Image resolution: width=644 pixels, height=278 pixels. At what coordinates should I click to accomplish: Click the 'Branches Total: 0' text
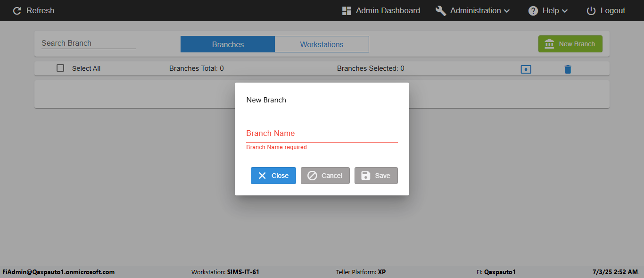click(197, 68)
